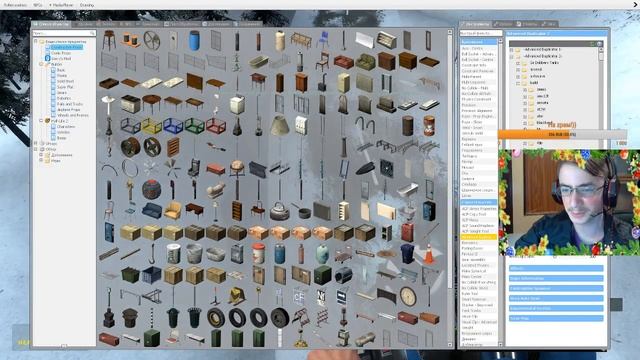Expand the Offsets section

point(556,268)
